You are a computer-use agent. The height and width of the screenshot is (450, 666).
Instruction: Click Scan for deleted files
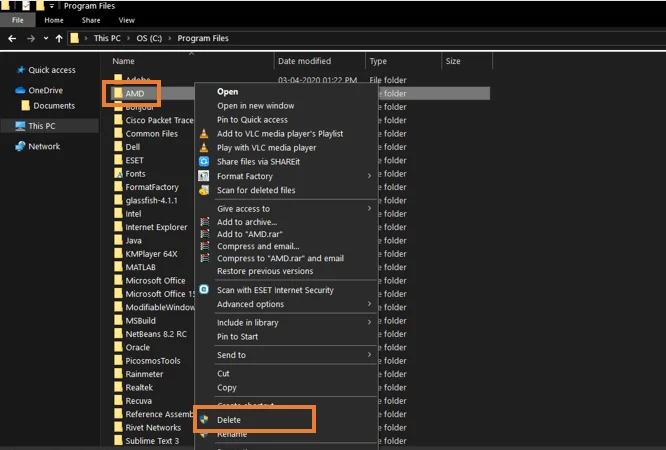click(x=256, y=190)
